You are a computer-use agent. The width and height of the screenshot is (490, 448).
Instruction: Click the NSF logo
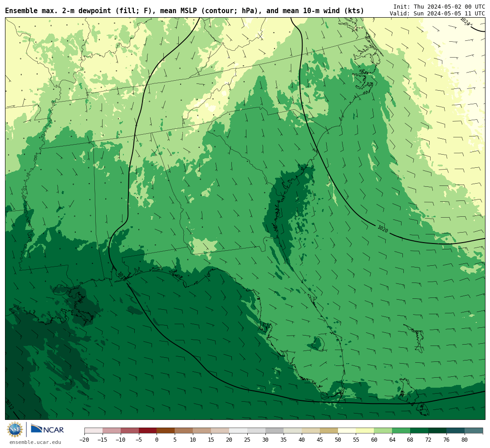point(15,429)
